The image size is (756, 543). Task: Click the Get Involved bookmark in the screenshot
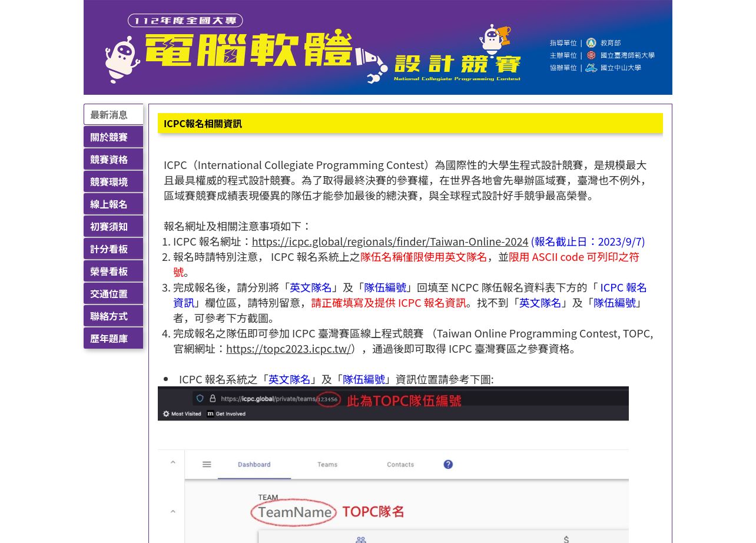pyautogui.click(x=226, y=414)
